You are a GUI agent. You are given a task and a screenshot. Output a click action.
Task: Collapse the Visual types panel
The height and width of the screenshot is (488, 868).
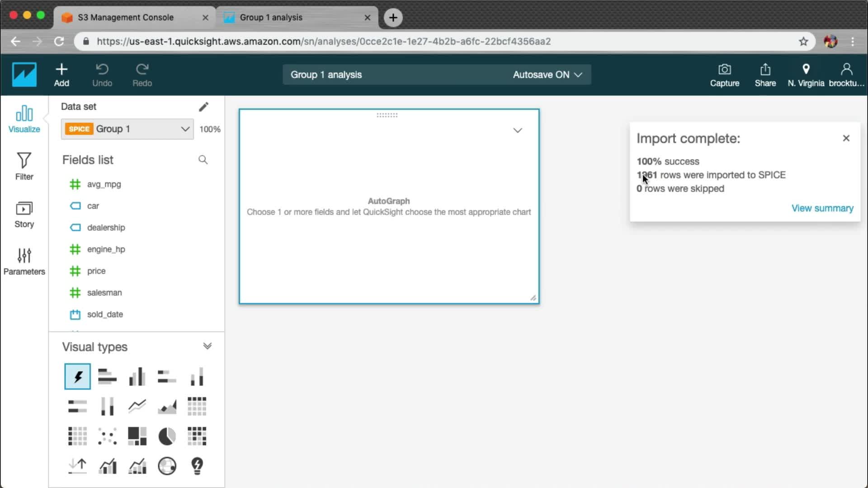(x=207, y=347)
